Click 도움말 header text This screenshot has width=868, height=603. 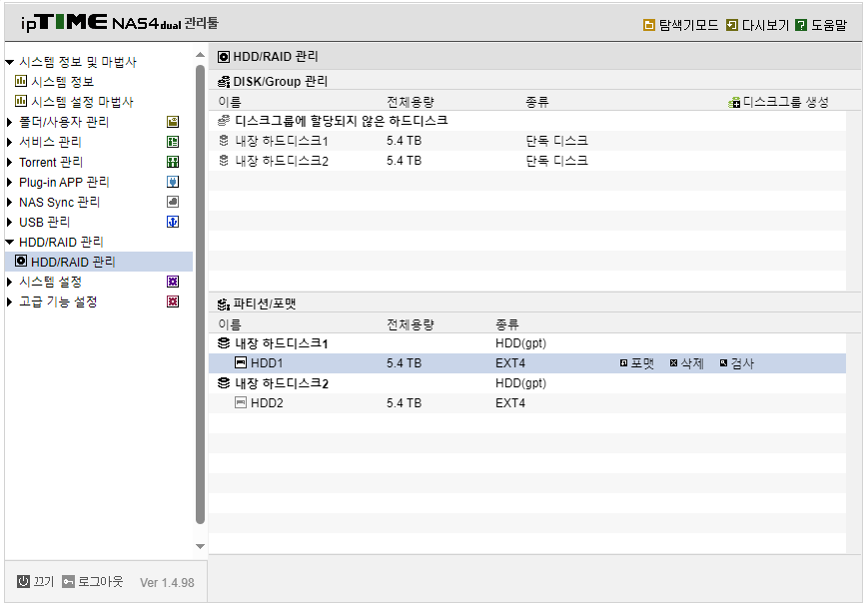(829, 25)
